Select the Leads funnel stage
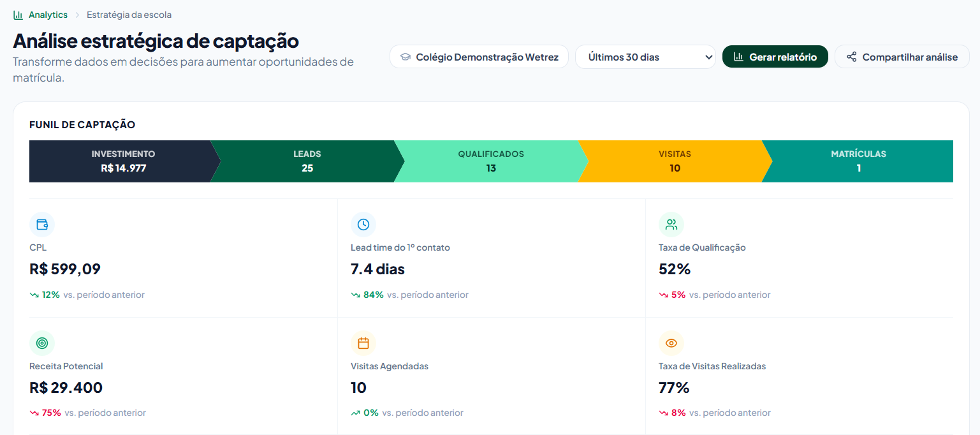This screenshot has height=435, width=980. (307, 161)
